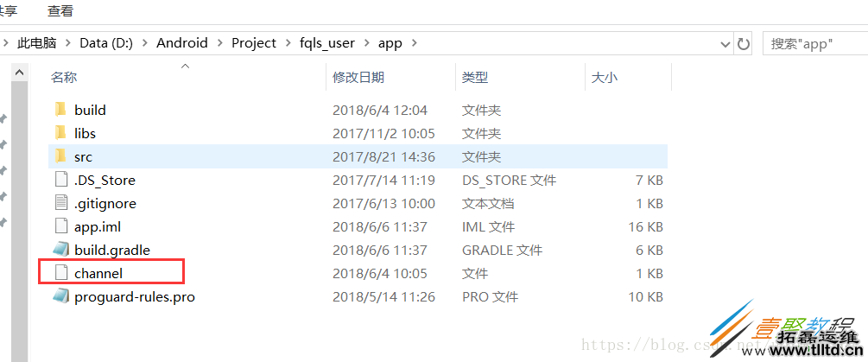Image resolution: width=868 pixels, height=362 pixels.
Task: Click 7 KB size of .DS_Store
Action: pyautogui.click(x=649, y=181)
